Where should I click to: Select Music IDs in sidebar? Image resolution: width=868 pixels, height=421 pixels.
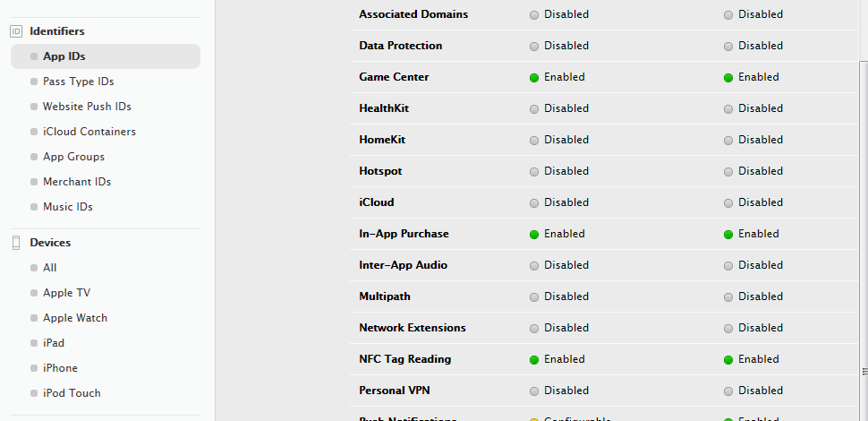(67, 207)
